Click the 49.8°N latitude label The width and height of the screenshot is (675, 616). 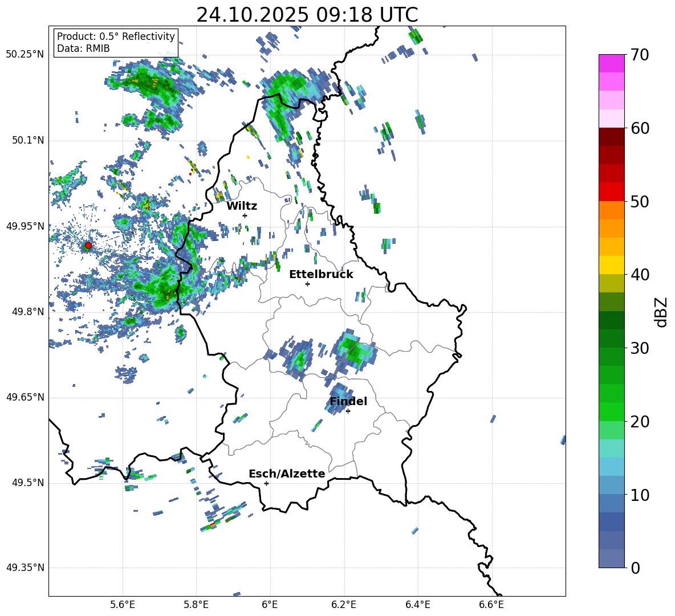[x=27, y=312]
